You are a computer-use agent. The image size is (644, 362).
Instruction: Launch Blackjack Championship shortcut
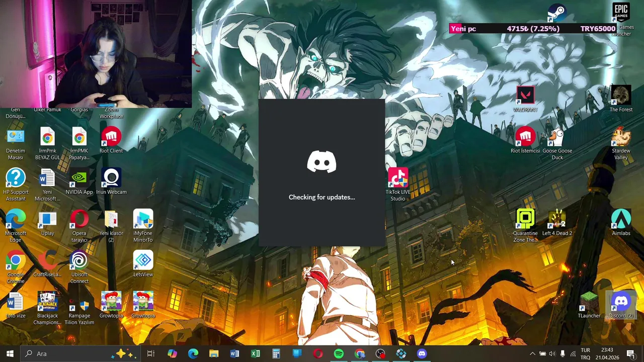(47, 309)
